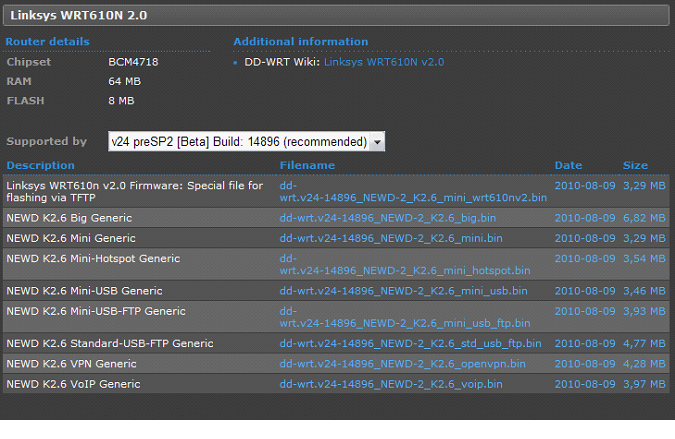Select the 'NEWD K2.6 VPN Generic' description
675x439 pixels.
pyautogui.click(x=71, y=364)
